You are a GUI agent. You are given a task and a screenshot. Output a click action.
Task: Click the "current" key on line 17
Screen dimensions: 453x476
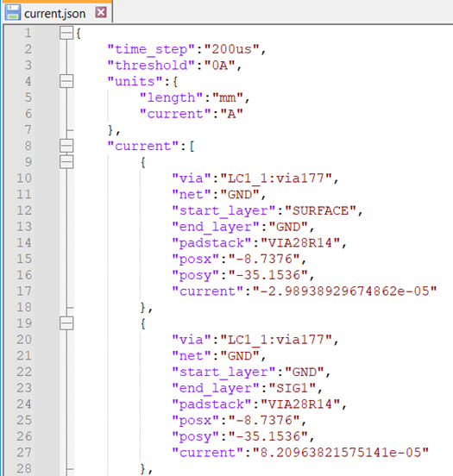(207, 291)
